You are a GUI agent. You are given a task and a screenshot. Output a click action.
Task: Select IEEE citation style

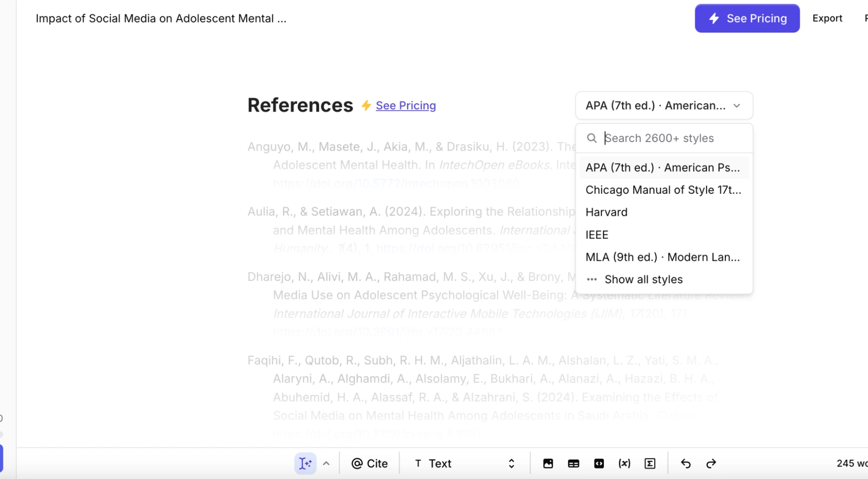pyautogui.click(x=597, y=235)
